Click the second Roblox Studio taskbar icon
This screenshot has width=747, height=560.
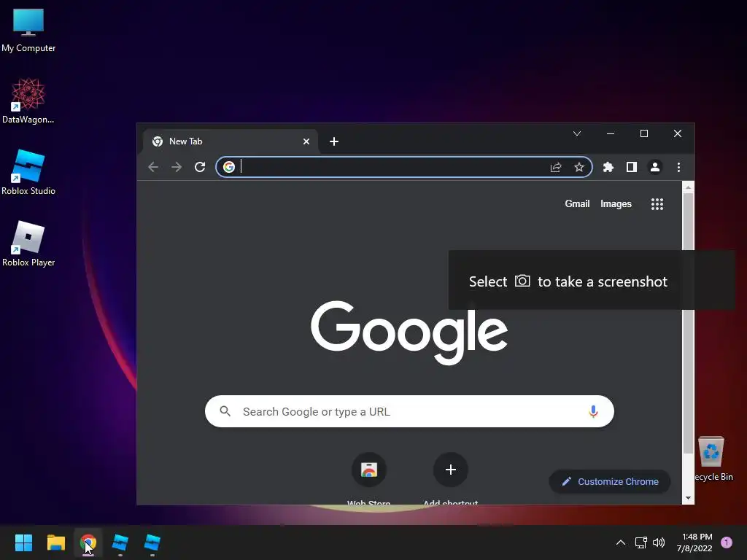pos(152,542)
